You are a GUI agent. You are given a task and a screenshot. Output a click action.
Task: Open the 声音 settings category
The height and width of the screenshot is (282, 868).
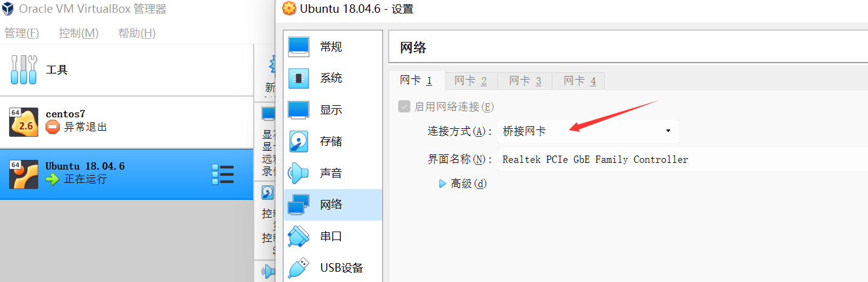tap(333, 173)
